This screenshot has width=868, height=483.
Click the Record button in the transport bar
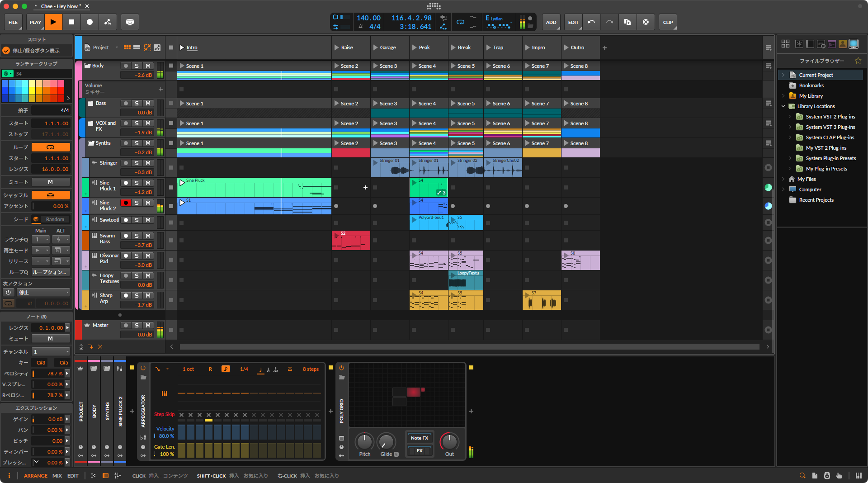point(90,22)
